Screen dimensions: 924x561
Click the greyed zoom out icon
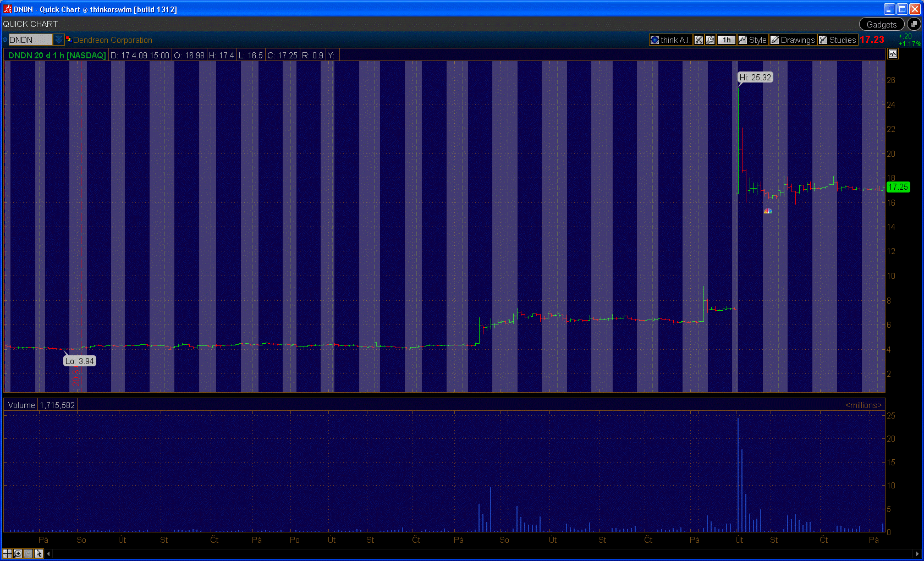(x=28, y=553)
